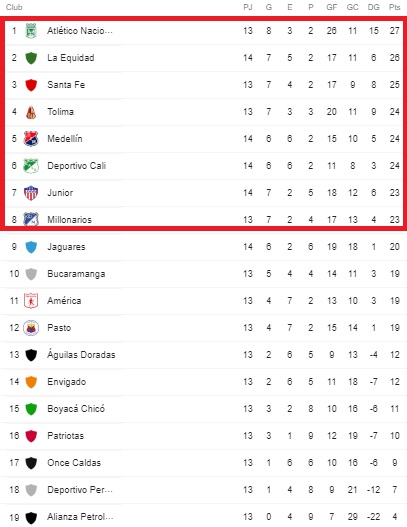Screen dimensions: 407x527
Task: Click the Medellín club crest
Action: click(31, 139)
